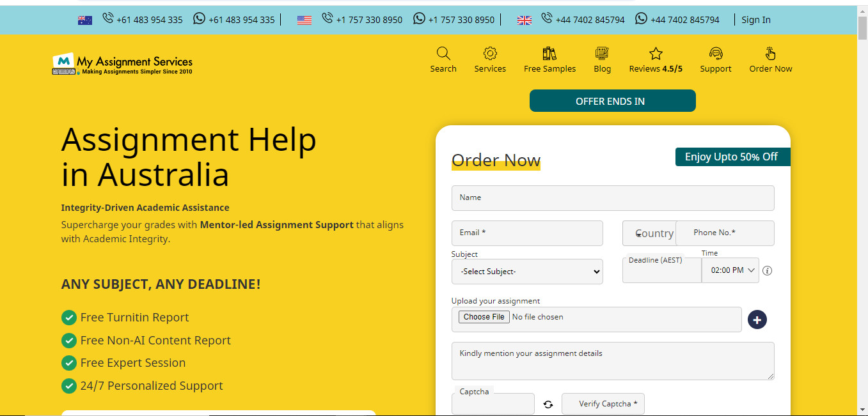The width and height of the screenshot is (868, 416).
Task: Click the deadline info icon
Action: [x=768, y=271]
